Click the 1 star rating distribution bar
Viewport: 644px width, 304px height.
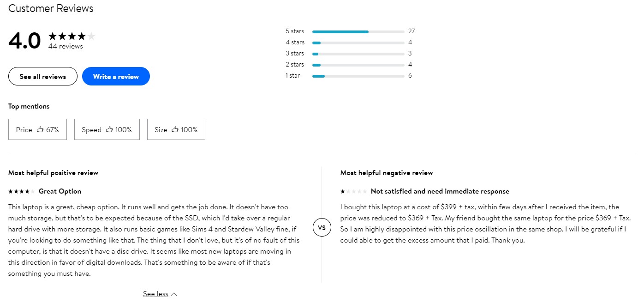[358, 76]
